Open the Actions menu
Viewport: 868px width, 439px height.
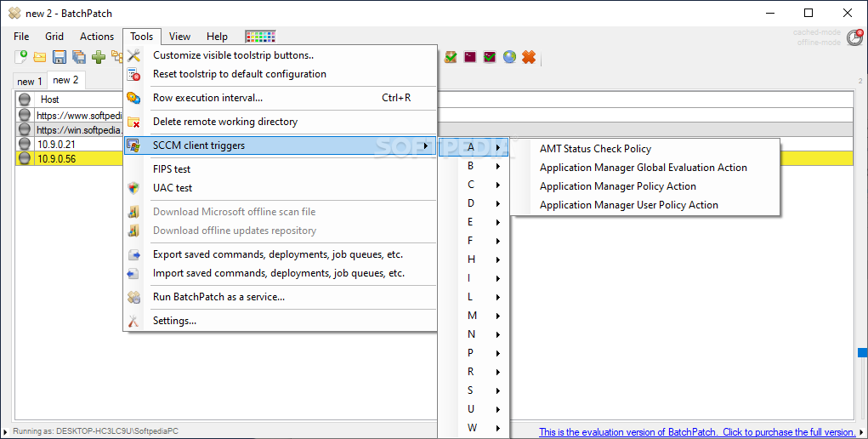(97, 37)
